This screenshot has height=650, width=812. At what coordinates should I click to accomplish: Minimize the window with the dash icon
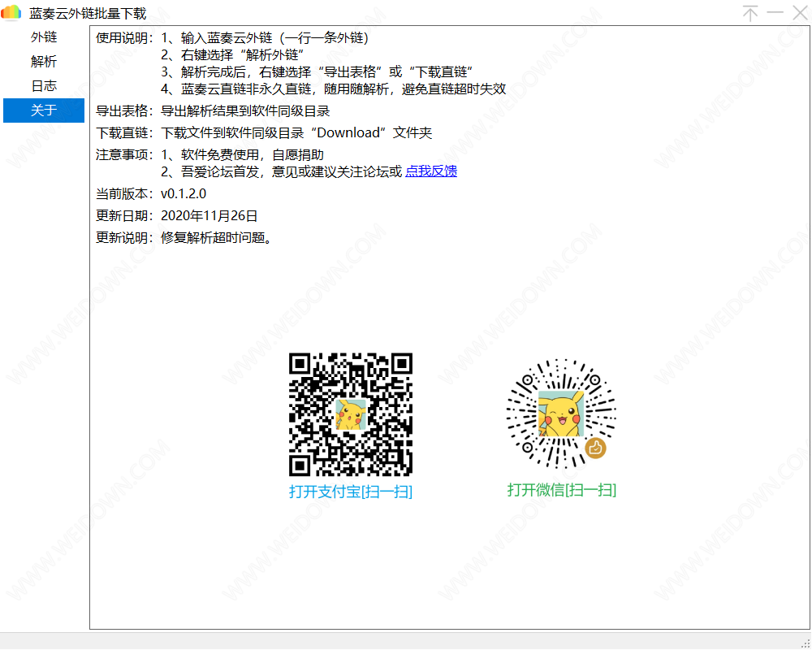(x=775, y=13)
